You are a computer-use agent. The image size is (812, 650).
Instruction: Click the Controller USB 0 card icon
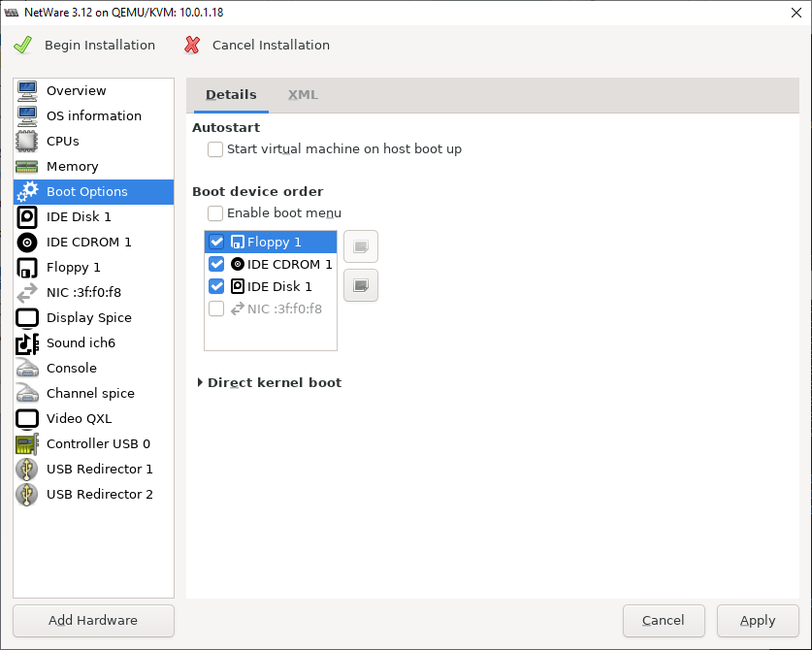[27, 444]
